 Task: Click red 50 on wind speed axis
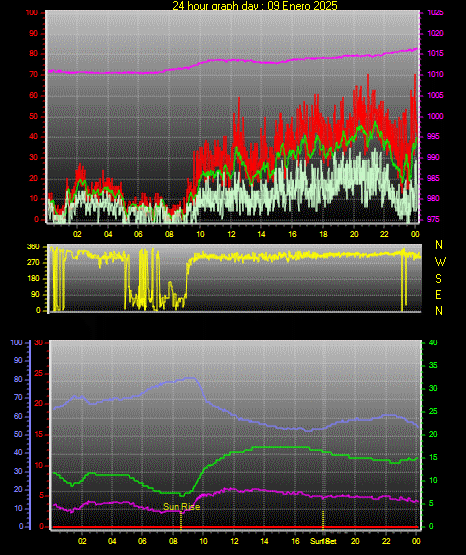click(33, 116)
